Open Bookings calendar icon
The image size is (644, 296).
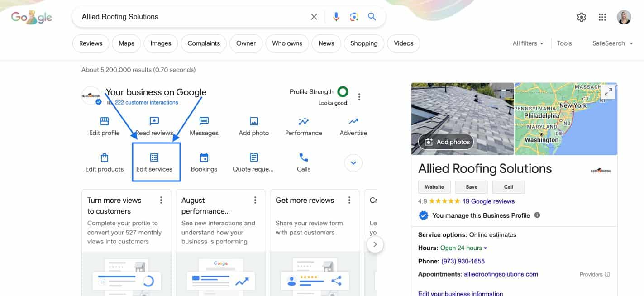pos(204,158)
